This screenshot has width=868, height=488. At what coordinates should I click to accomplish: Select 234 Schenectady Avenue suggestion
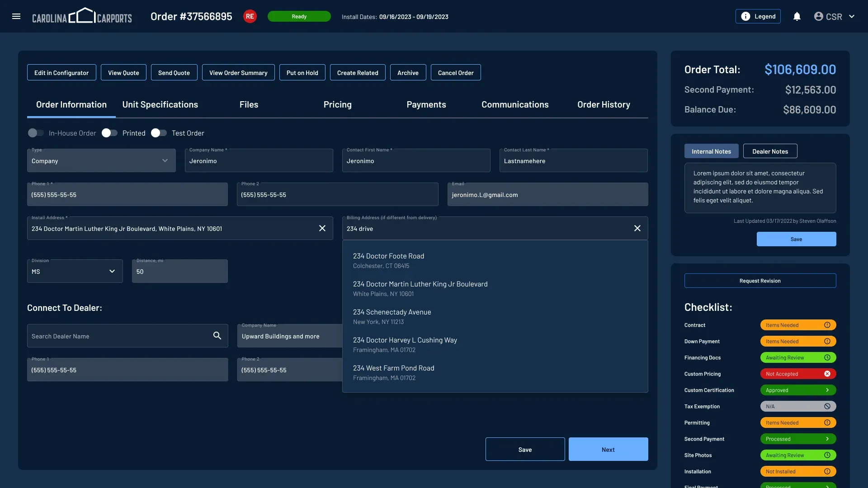(x=495, y=316)
